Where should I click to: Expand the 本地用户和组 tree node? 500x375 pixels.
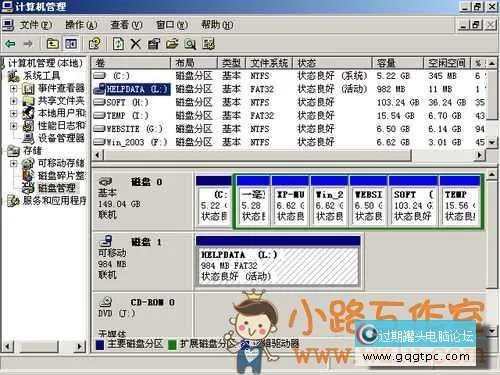[x=13, y=113]
